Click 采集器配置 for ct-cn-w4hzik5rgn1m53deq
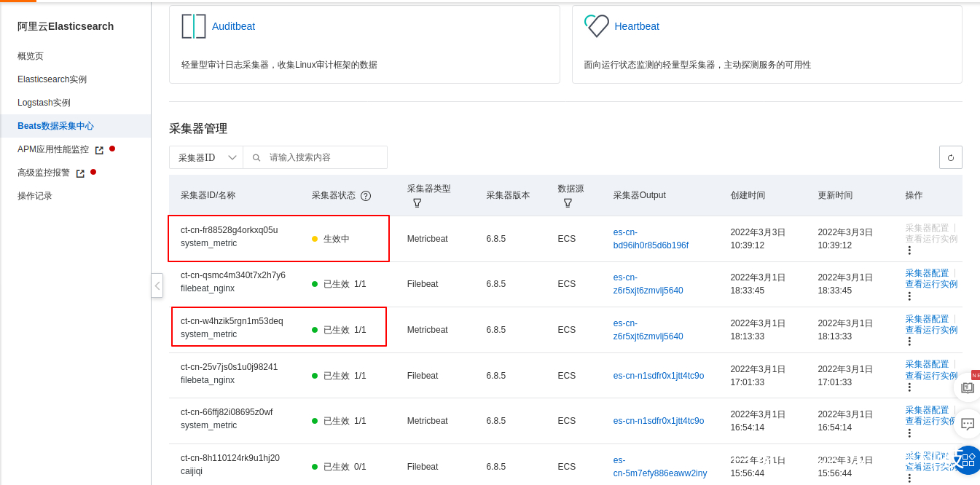 coord(927,319)
